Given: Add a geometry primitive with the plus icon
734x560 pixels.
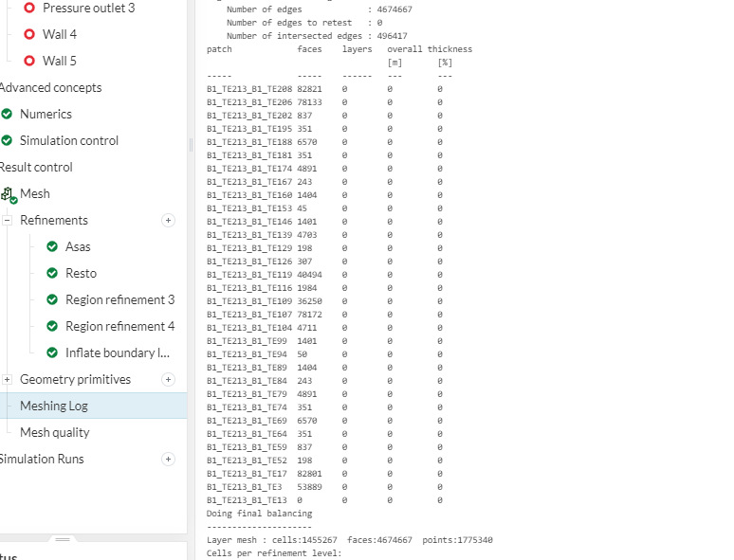Looking at the screenshot, I should (x=169, y=379).
